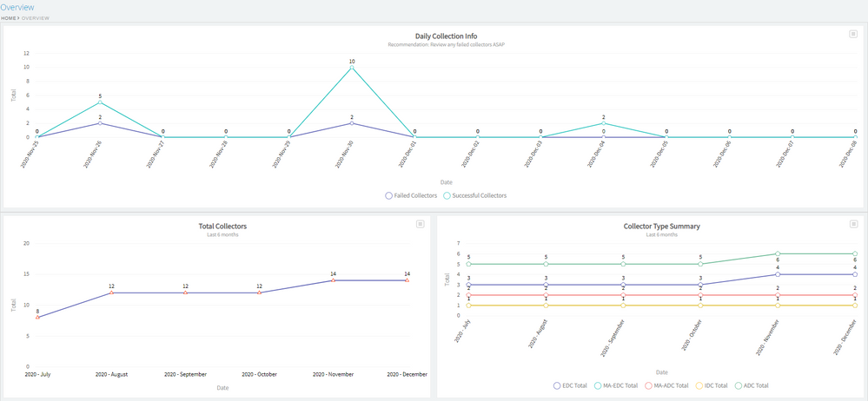Screen dimensions: 868x401
Task: Click the November point valued 6 in Collector Type Summary
Action: [x=778, y=253]
